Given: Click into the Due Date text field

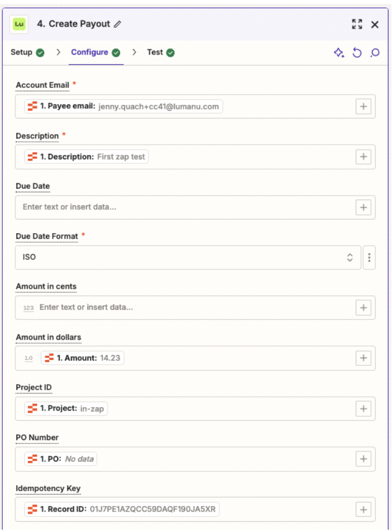Looking at the screenshot, I should coord(181,207).
